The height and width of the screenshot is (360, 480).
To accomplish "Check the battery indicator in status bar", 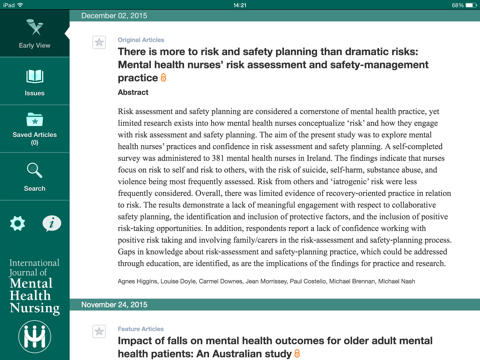I will (x=471, y=5).
